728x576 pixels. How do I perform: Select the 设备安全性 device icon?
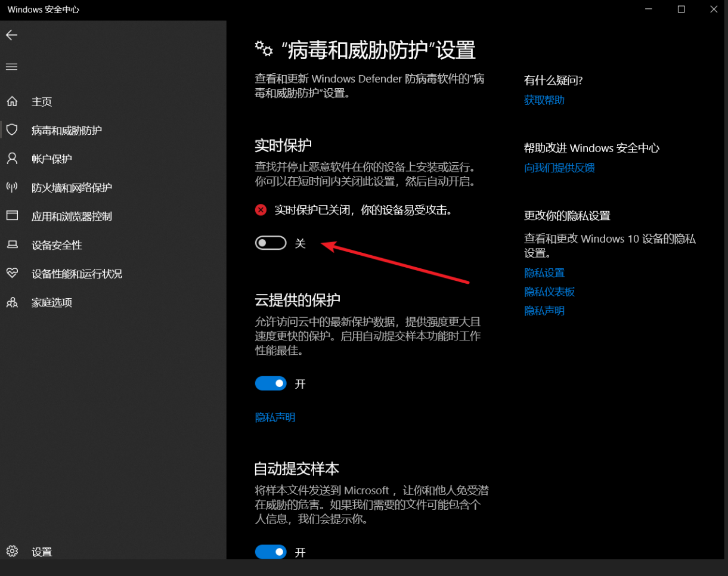12,245
